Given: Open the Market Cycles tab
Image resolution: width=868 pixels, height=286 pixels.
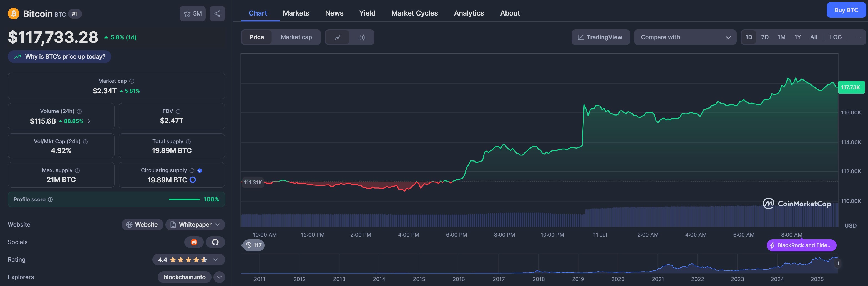Looking at the screenshot, I should tap(414, 13).
